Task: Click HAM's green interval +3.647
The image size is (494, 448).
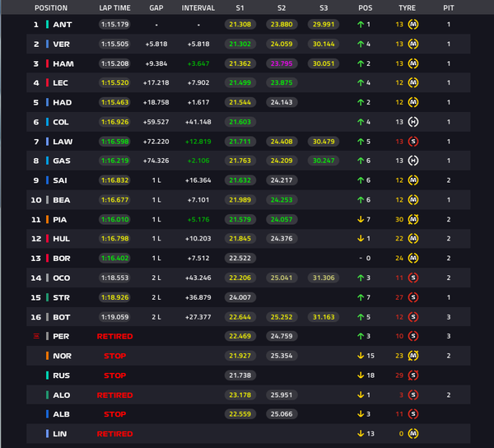Action: click(198, 63)
